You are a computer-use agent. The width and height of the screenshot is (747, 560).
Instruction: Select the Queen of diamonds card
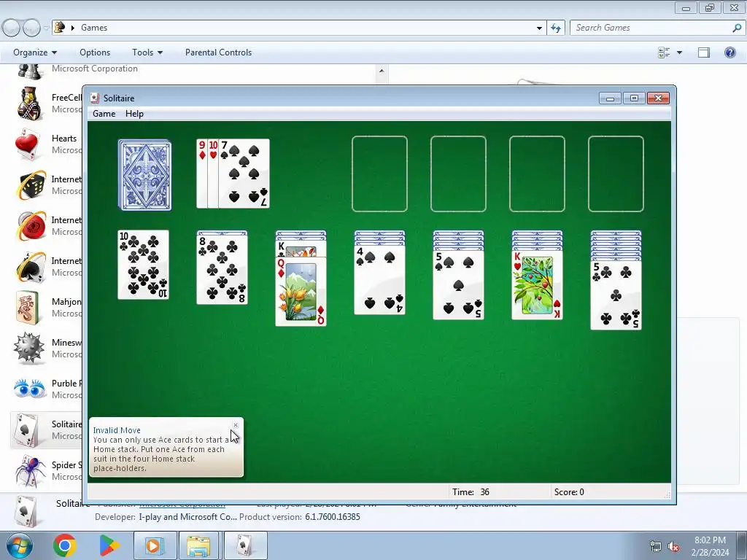[301, 292]
